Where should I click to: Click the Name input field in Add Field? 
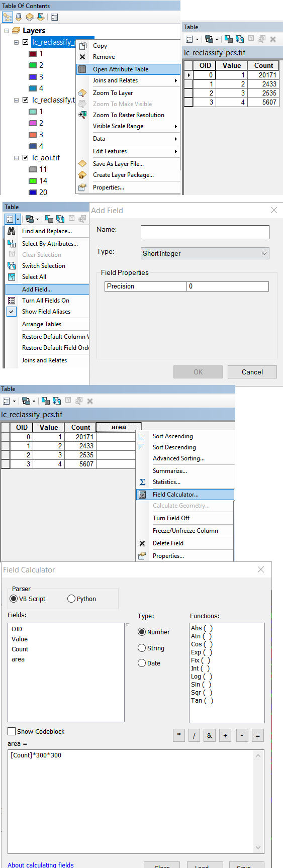pos(205,232)
